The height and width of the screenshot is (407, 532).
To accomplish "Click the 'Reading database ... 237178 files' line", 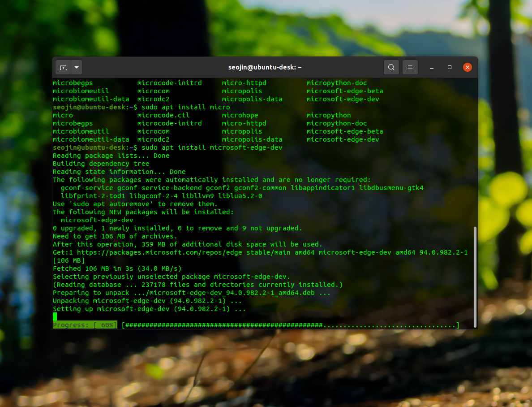I will [x=197, y=285].
